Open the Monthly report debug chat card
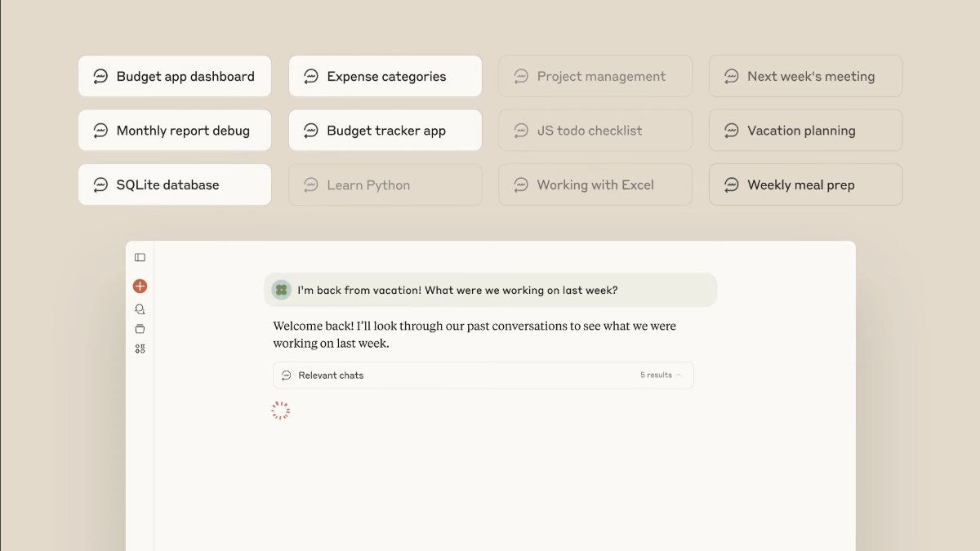The height and width of the screenshot is (551, 980). (x=175, y=131)
